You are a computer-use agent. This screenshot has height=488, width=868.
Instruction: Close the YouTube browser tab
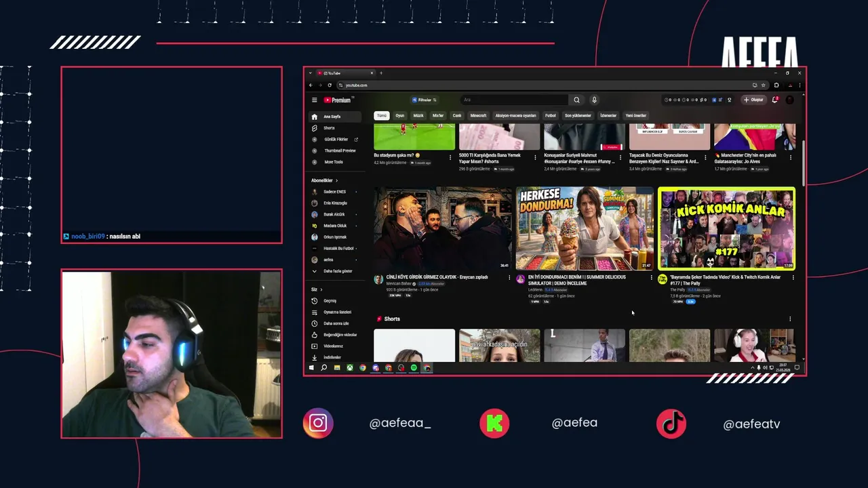[x=372, y=73]
